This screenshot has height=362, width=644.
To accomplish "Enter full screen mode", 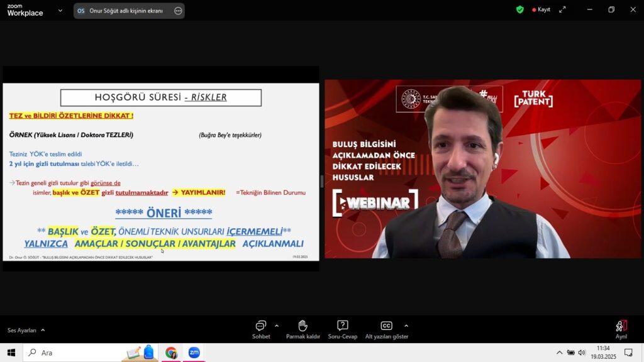I will pyautogui.click(x=562, y=10).
